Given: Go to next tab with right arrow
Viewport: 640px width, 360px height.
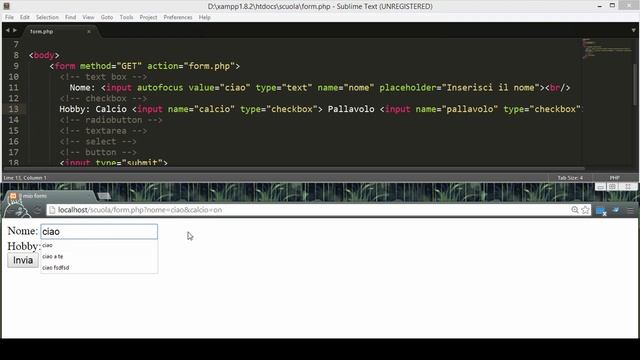Looking at the screenshot, I should click(15, 30).
